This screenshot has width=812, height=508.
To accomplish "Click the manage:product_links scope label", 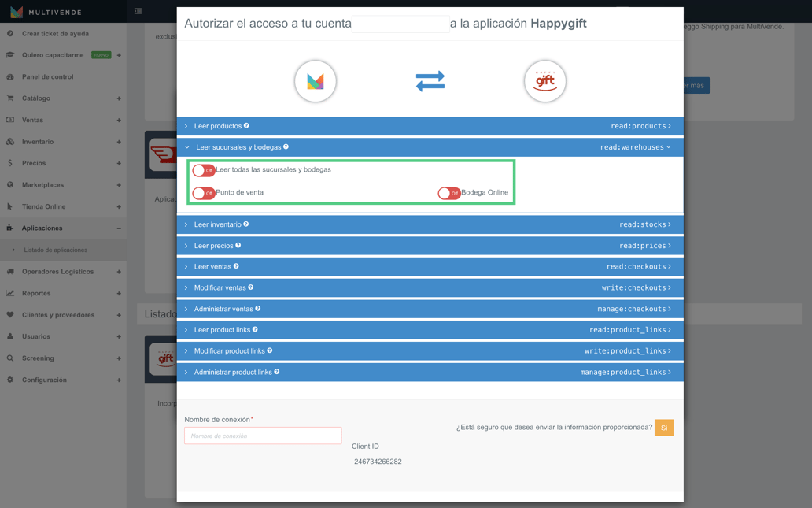I will pos(623,373).
